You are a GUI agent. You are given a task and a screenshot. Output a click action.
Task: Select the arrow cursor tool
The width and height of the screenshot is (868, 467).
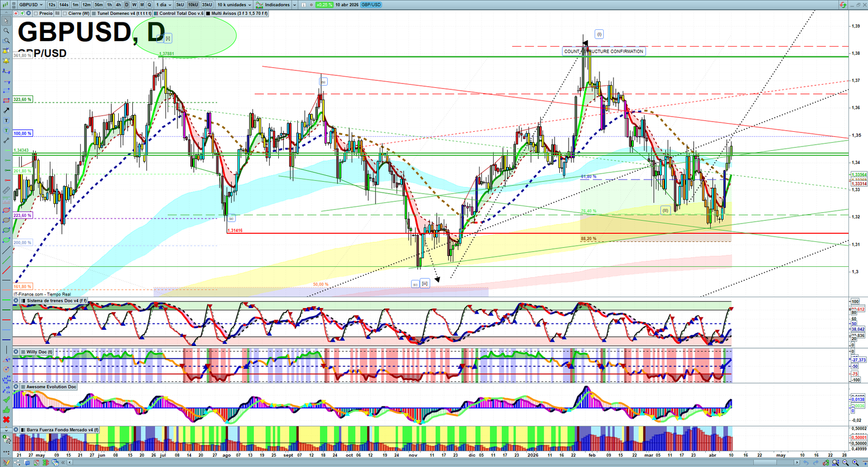pyautogui.click(x=6, y=21)
